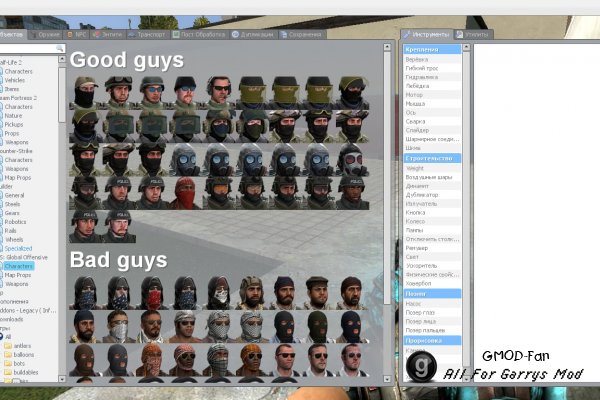The height and width of the screenshot is (400, 600).
Task: Select the Дубликатор tool
Action: point(432,195)
